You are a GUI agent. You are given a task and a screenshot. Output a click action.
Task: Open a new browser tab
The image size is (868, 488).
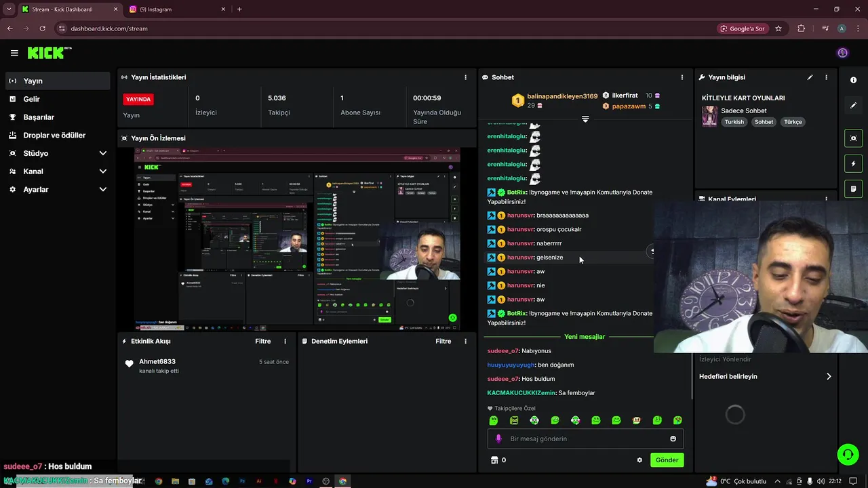239,9
